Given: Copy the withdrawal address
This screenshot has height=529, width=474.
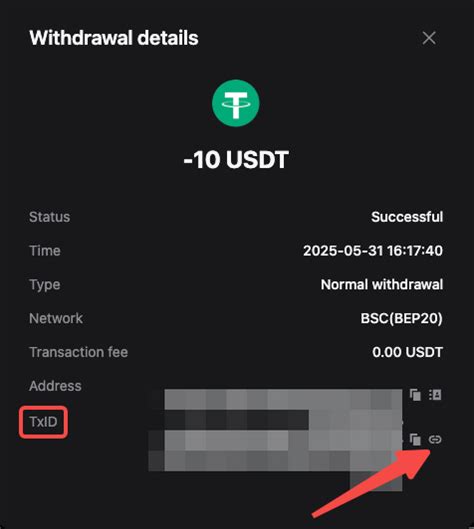Looking at the screenshot, I should (415, 395).
